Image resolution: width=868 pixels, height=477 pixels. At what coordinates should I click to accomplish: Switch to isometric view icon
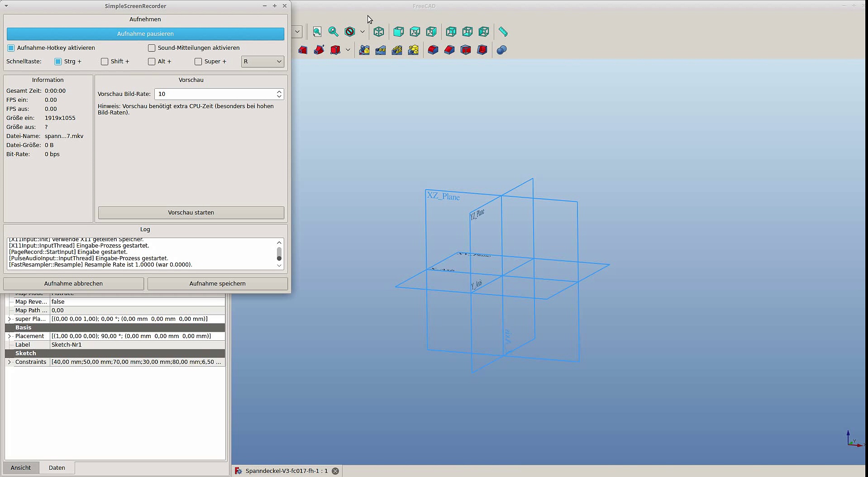[x=379, y=32]
